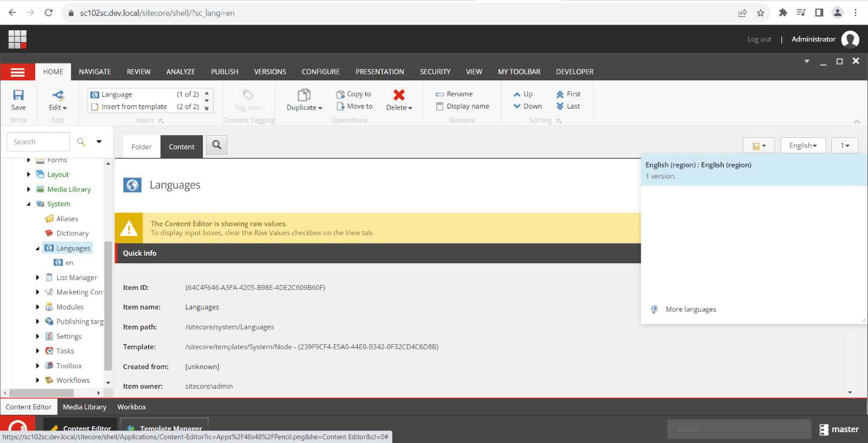Expand the Layout tree node
Image resolution: width=868 pixels, height=443 pixels.
[29, 174]
